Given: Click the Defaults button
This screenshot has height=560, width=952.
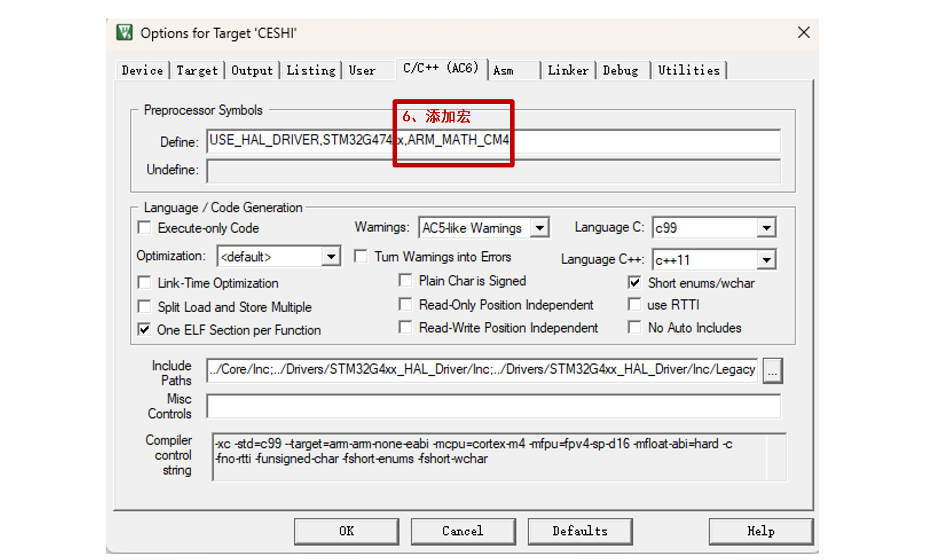Looking at the screenshot, I should pos(580,531).
